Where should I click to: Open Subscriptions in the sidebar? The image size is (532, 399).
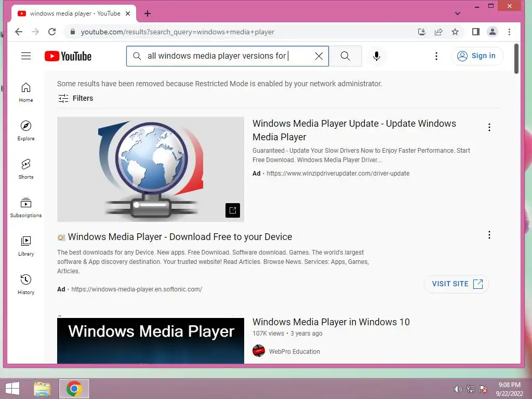[26, 208]
